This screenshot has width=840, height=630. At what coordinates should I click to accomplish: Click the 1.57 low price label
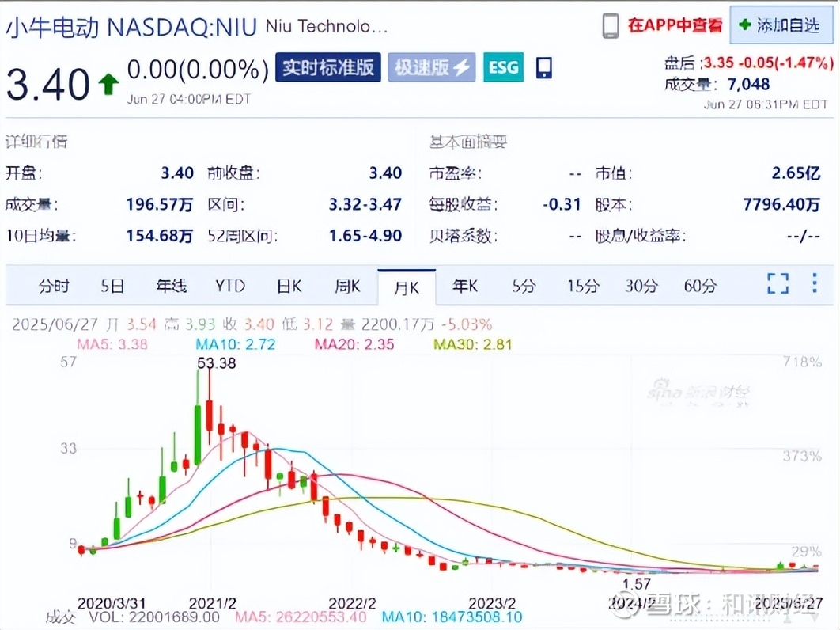pyautogui.click(x=637, y=584)
